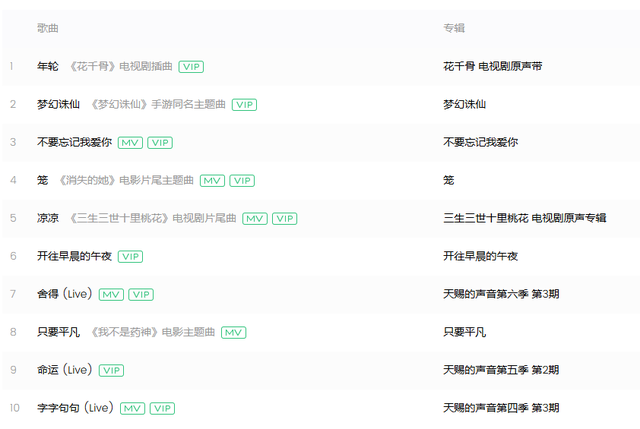Open album 天赐的声音第五季 第2期
This screenshot has height=429, width=640.
(x=501, y=370)
